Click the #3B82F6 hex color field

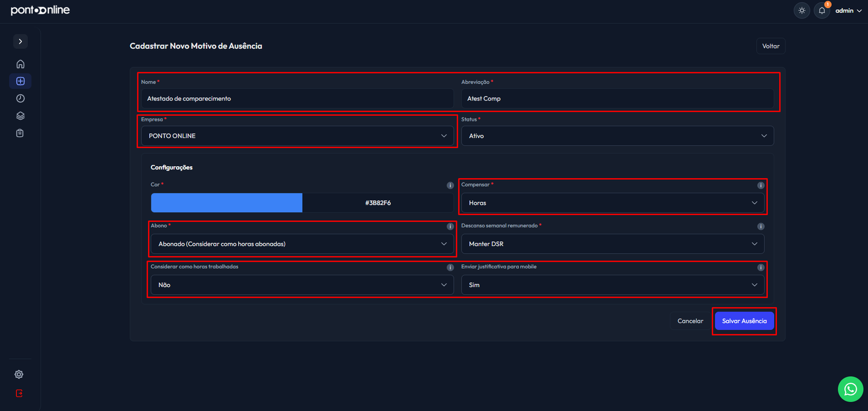click(x=378, y=203)
